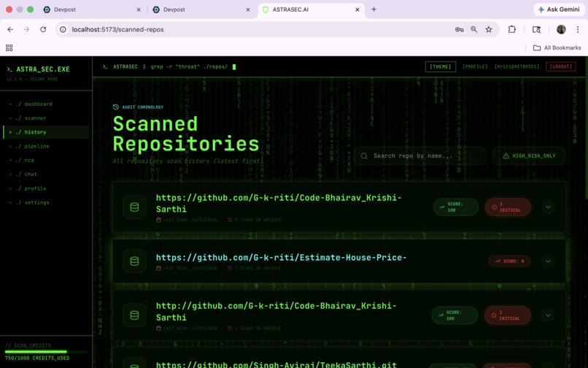Expand the https Code-Bhairav_Krishi-Sarthi repo row
This screenshot has height=368, width=588.
(x=548, y=207)
